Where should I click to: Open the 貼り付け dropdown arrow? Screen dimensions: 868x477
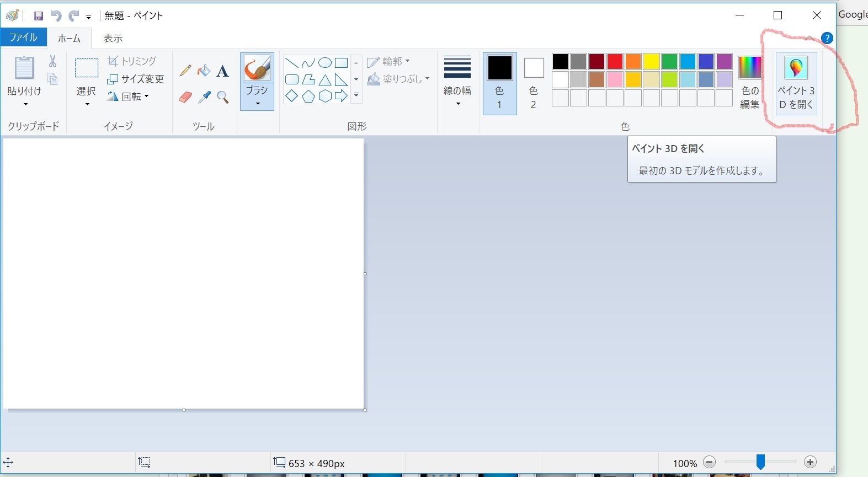(25, 104)
